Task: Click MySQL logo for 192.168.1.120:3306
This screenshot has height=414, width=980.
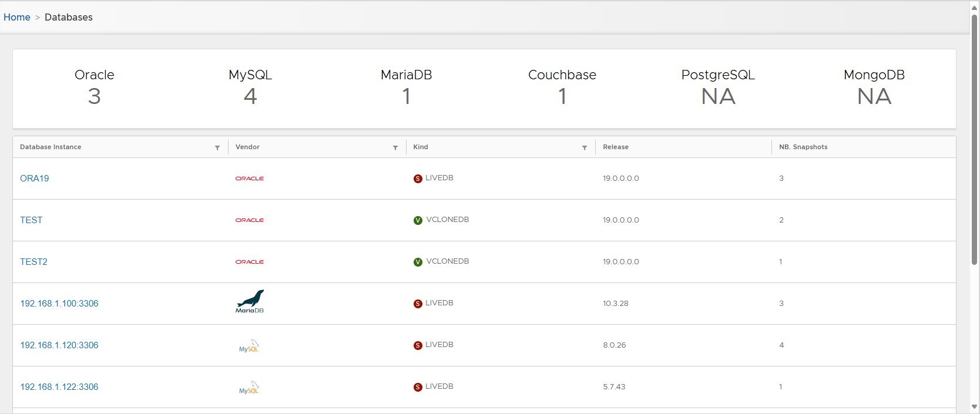Action: click(249, 346)
